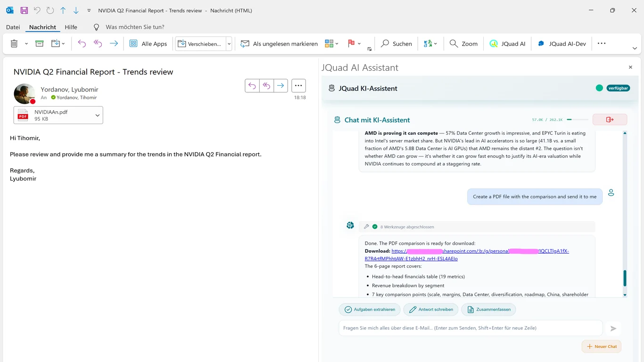Close the JQuad AI Assistant pane
644x362 pixels.
point(630,67)
